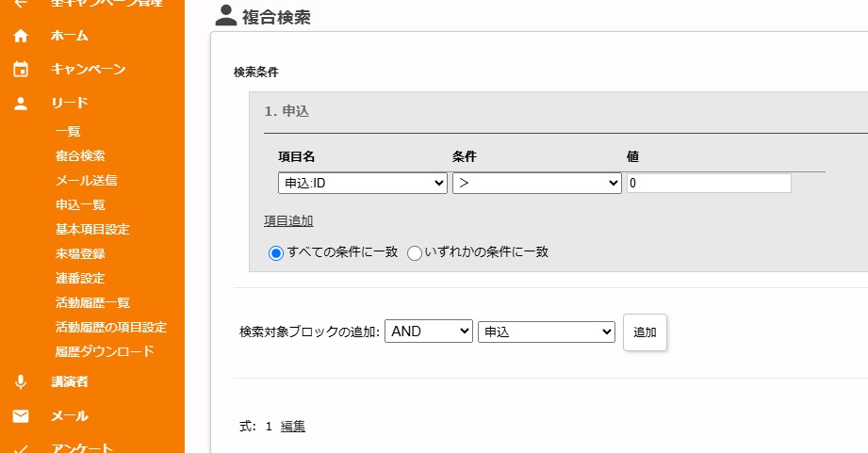Screen dimensions: 868x453
Task: Click the 値 input field containing 0
Action: pyautogui.click(x=709, y=184)
